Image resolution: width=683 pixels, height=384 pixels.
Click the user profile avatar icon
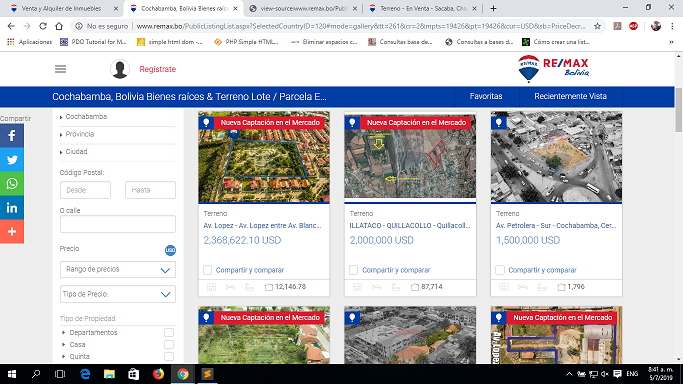point(120,69)
